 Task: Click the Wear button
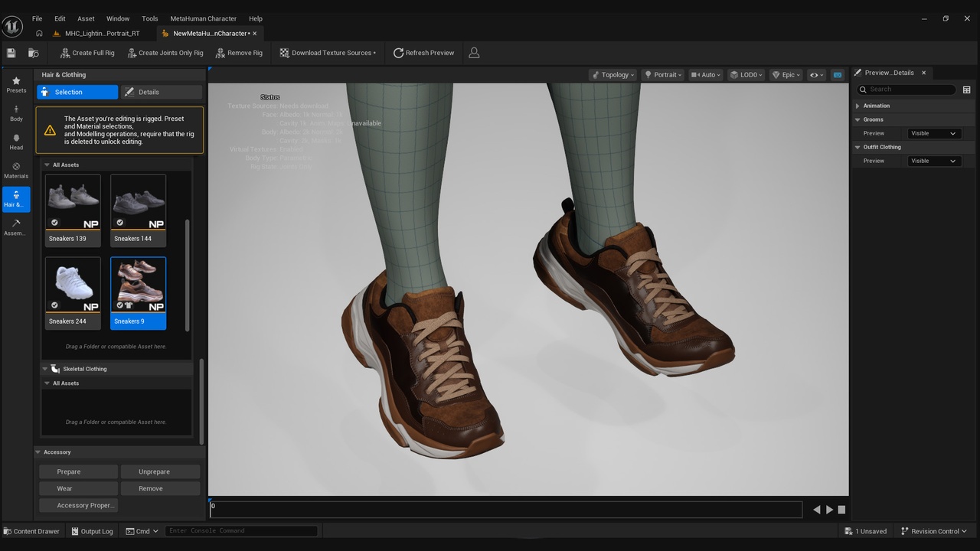tap(78, 488)
